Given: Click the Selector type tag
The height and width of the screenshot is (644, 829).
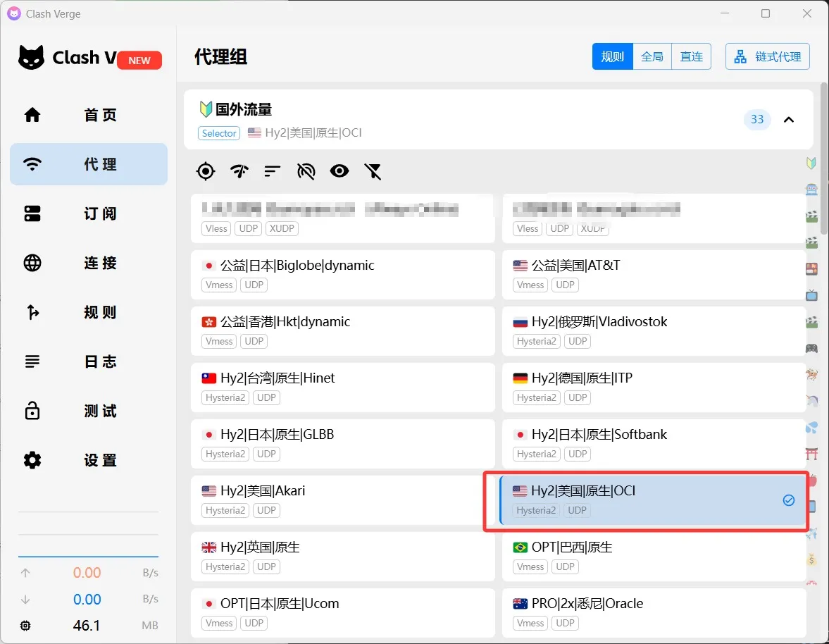Looking at the screenshot, I should (219, 133).
